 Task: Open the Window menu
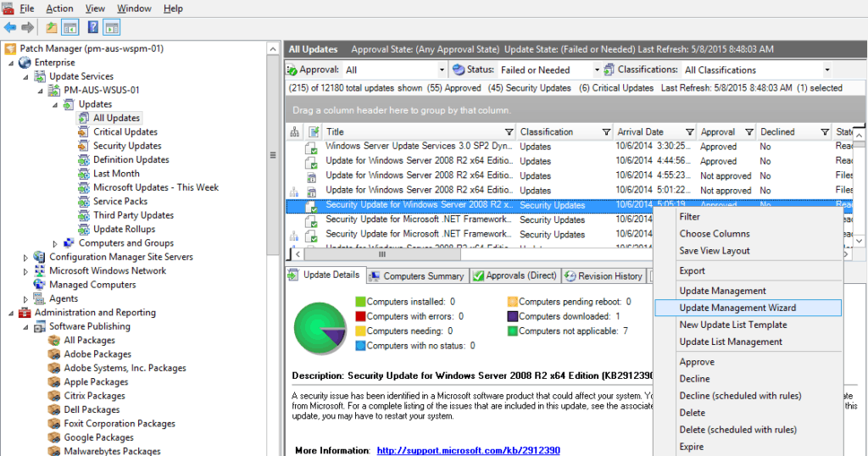134,8
